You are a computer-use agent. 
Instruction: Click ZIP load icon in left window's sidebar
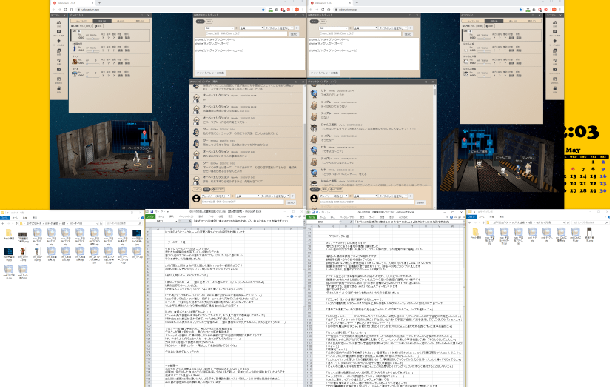[x=59, y=79]
